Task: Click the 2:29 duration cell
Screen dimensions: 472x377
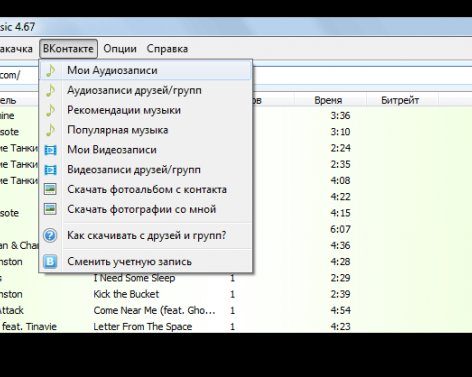Action: (x=340, y=278)
